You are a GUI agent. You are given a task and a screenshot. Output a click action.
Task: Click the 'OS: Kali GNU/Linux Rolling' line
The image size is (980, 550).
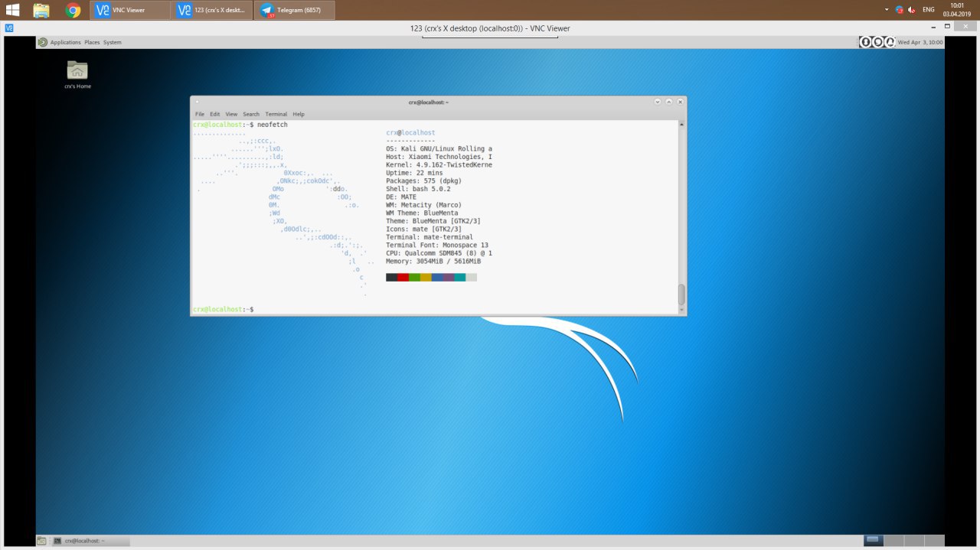click(x=439, y=148)
